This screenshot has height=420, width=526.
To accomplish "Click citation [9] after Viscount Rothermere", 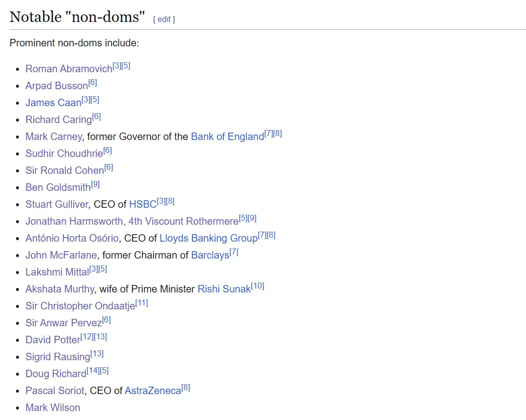I will (252, 218).
